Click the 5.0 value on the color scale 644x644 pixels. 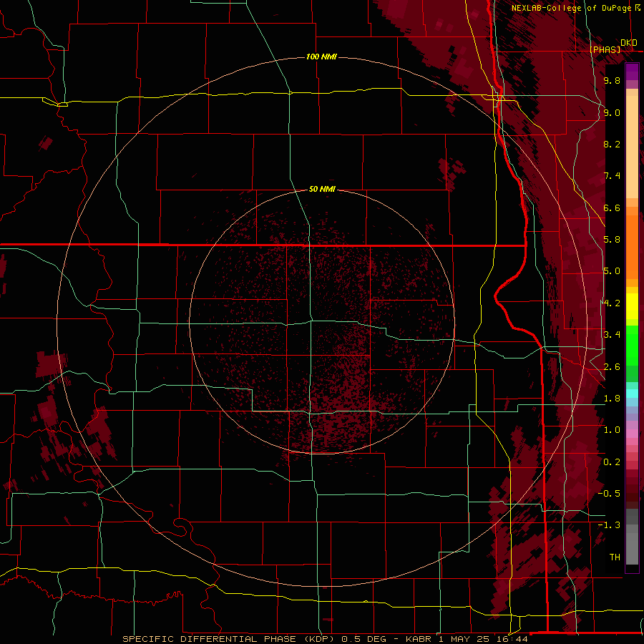(x=612, y=271)
